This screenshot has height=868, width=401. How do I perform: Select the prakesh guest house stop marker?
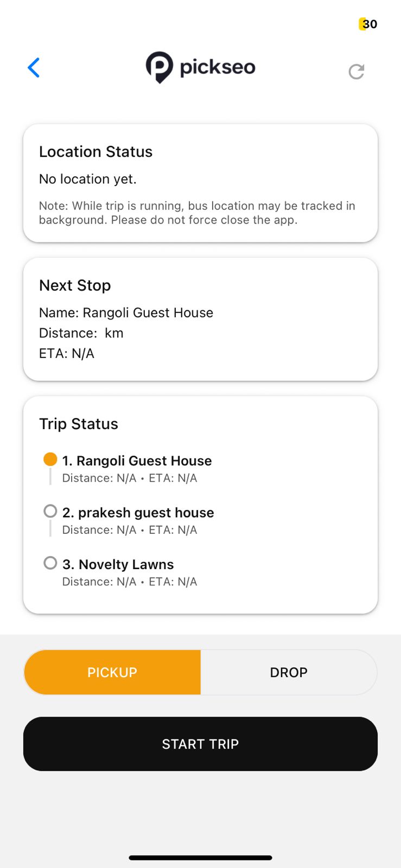pos(50,511)
